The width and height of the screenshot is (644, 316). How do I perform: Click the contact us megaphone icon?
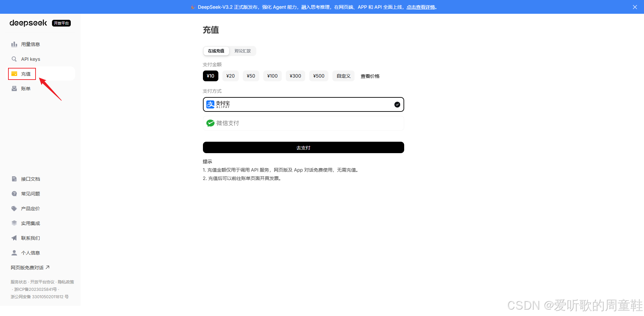pos(14,238)
